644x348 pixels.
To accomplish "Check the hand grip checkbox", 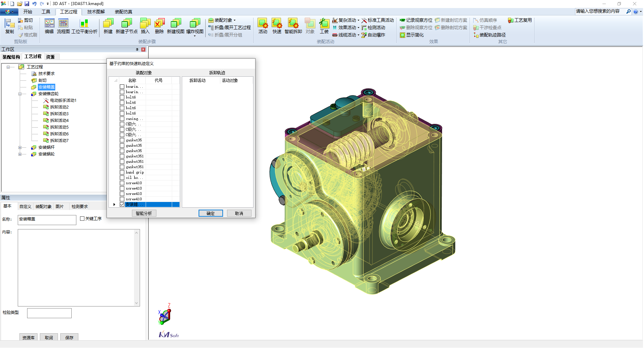I will (x=122, y=172).
